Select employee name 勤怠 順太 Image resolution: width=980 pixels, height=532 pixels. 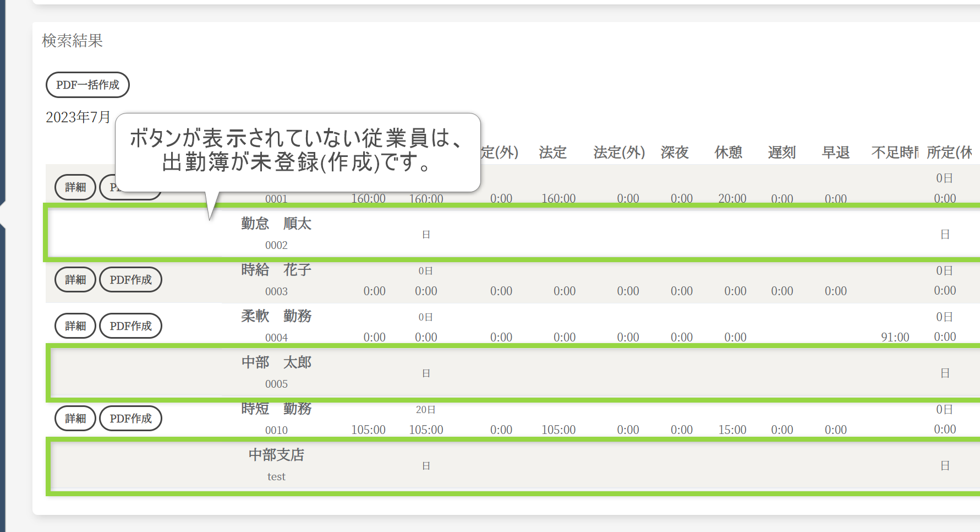tap(276, 224)
